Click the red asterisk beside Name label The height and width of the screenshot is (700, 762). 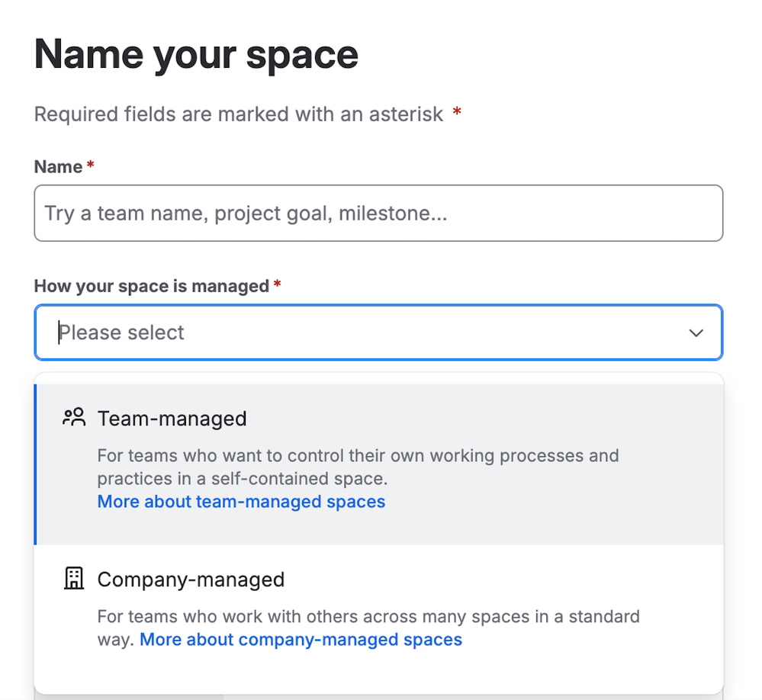[x=90, y=165]
